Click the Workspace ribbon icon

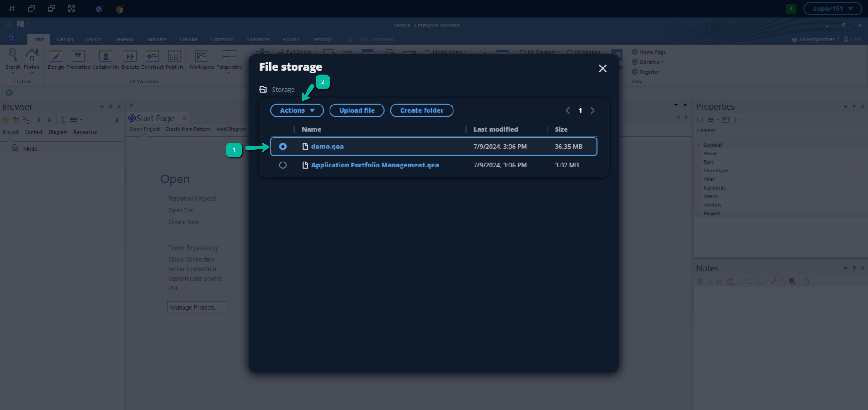click(202, 60)
